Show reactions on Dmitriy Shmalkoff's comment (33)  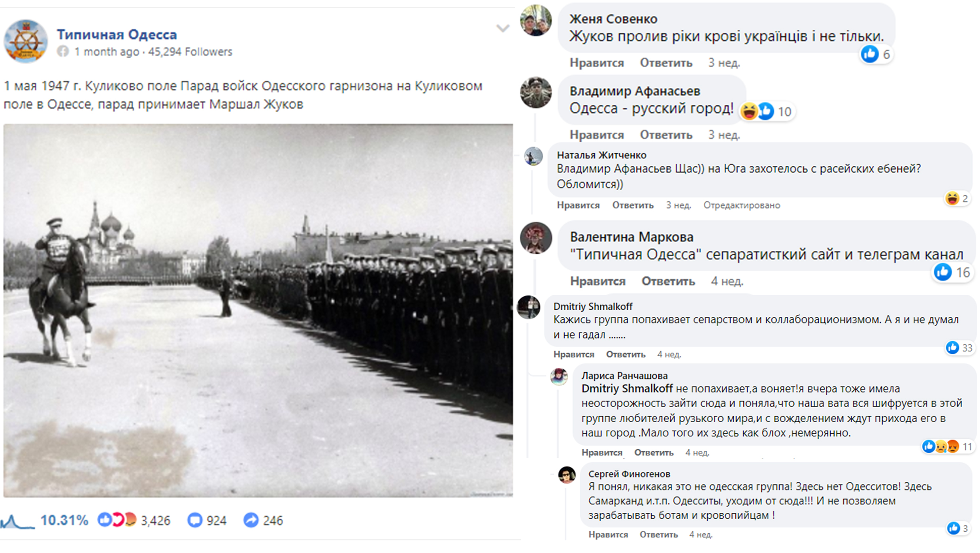coord(959,348)
